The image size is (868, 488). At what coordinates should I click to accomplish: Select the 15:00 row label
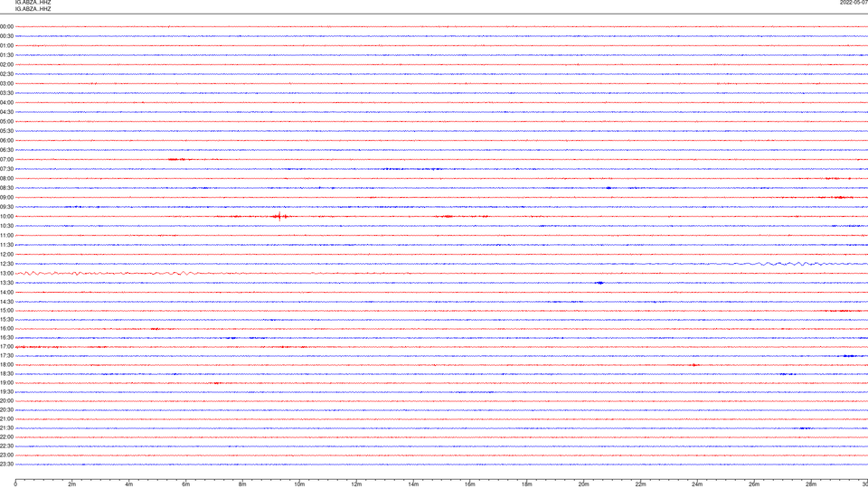coord(6,310)
